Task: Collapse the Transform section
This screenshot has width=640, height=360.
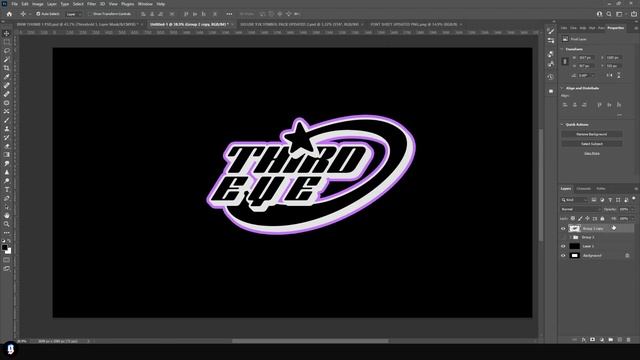Action: [562, 49]
